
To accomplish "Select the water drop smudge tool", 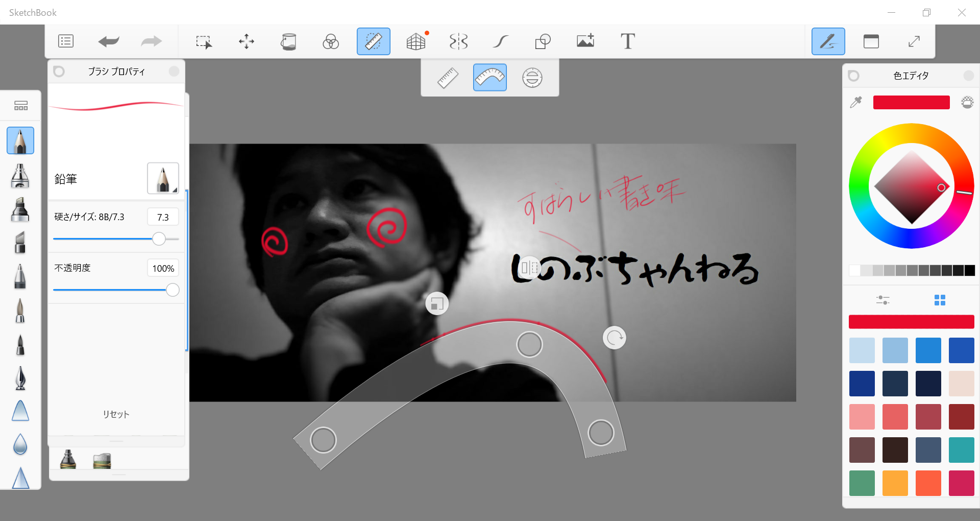I will 20,444.
